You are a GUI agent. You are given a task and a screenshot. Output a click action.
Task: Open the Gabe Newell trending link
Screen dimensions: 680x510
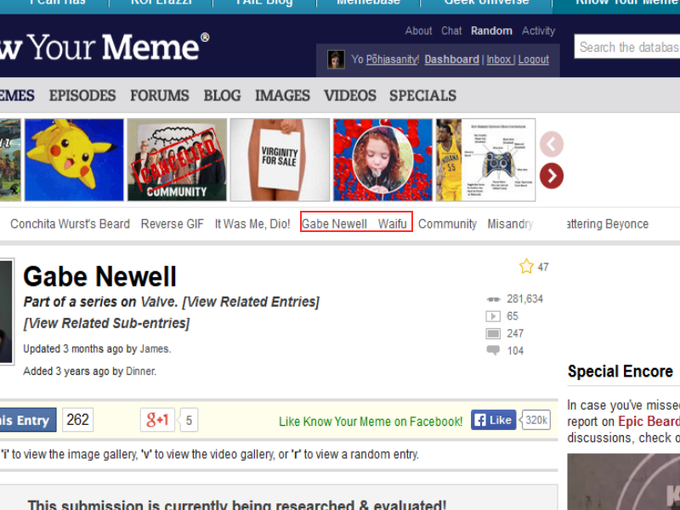(335, 224)
